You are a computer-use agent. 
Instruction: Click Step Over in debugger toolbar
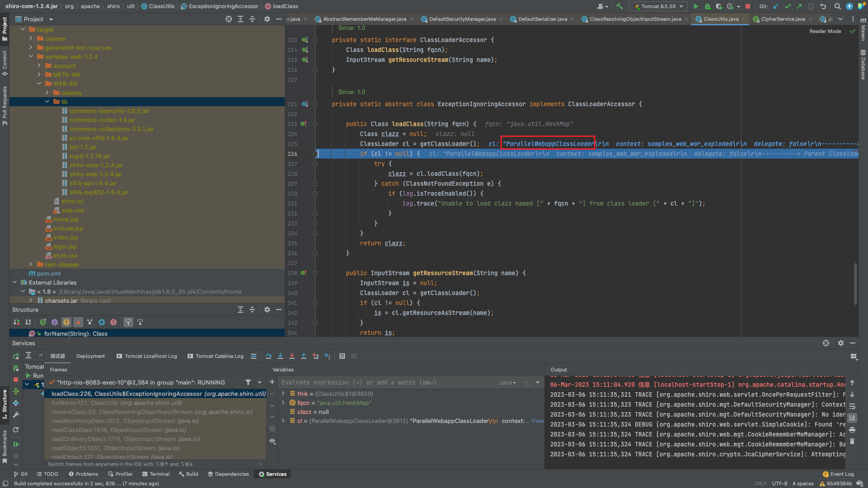pyautogui.click(x=269, y=356)
